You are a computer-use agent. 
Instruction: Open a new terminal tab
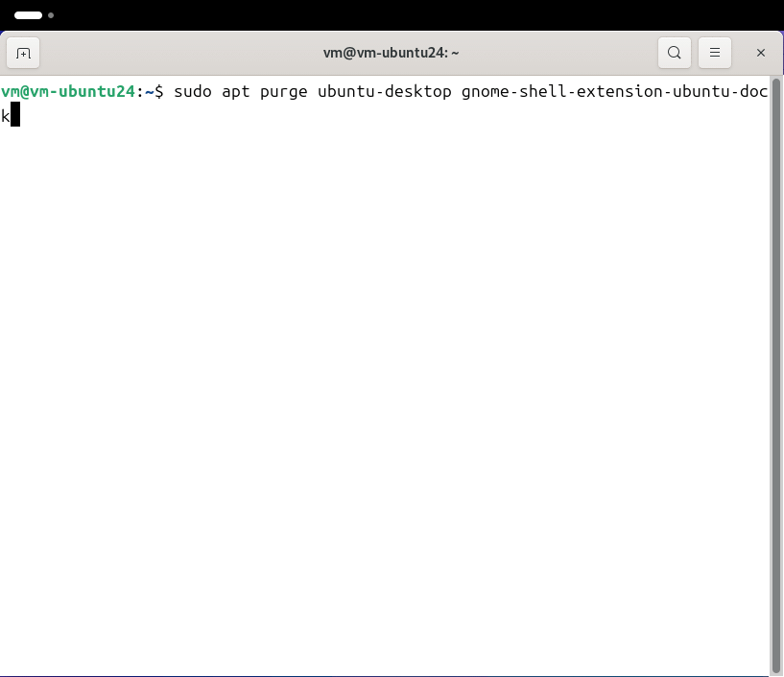(x=23, y=53)
